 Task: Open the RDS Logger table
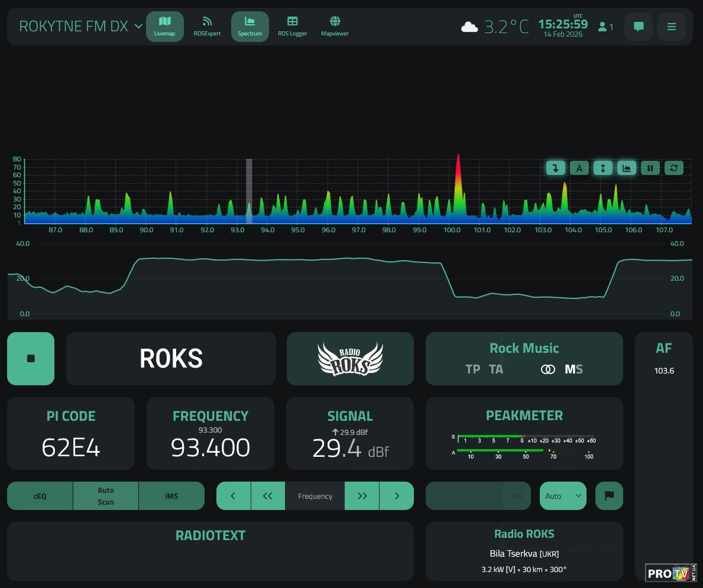click(292, 27)
